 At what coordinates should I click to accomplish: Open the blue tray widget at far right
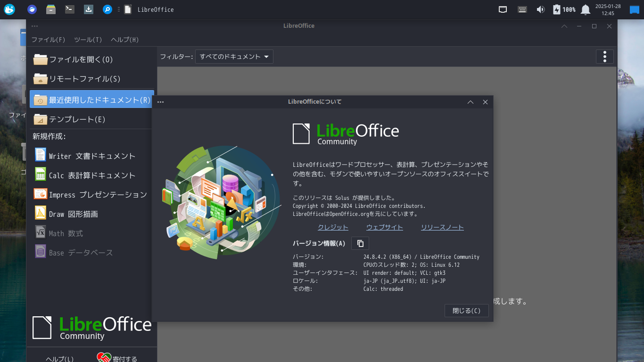[x=635, y=9]
